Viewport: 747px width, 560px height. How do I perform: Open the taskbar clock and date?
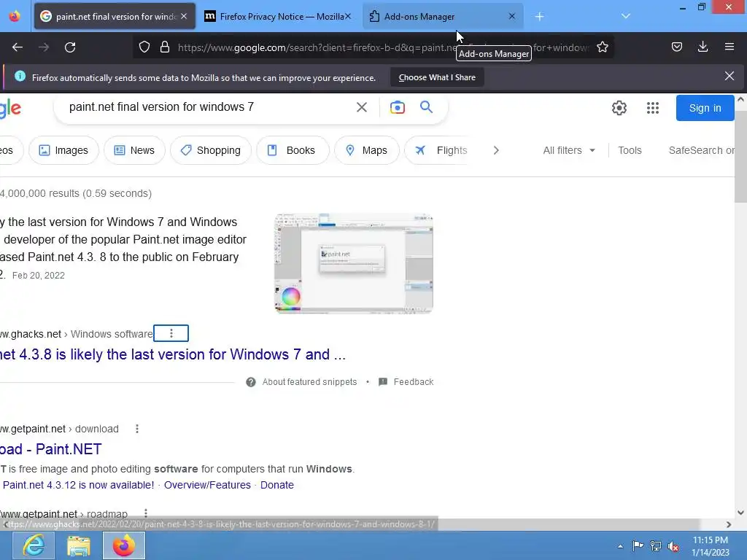coord(711,546)
